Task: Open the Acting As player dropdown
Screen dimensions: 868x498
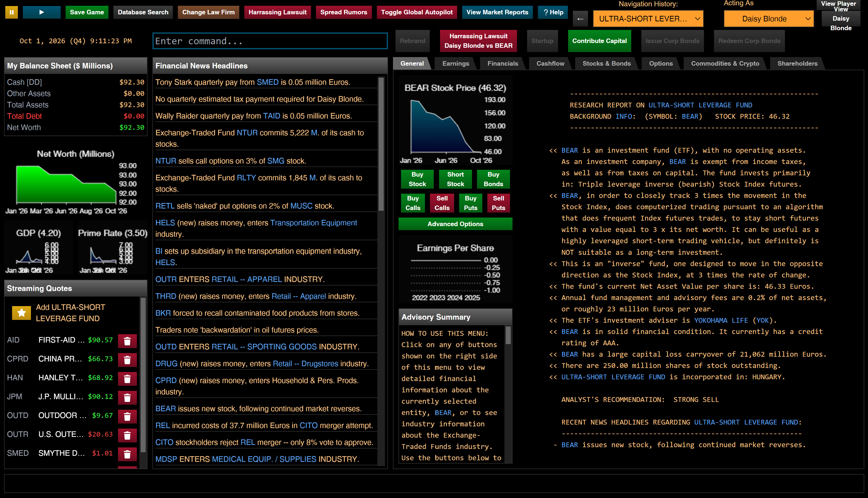Action: coord(768,18)
